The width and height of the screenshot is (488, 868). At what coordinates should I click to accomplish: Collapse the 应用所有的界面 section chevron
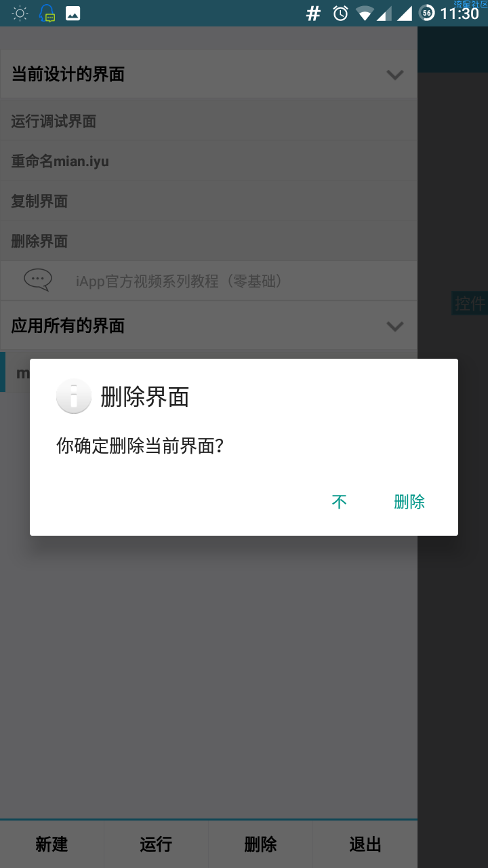(395, 326)
